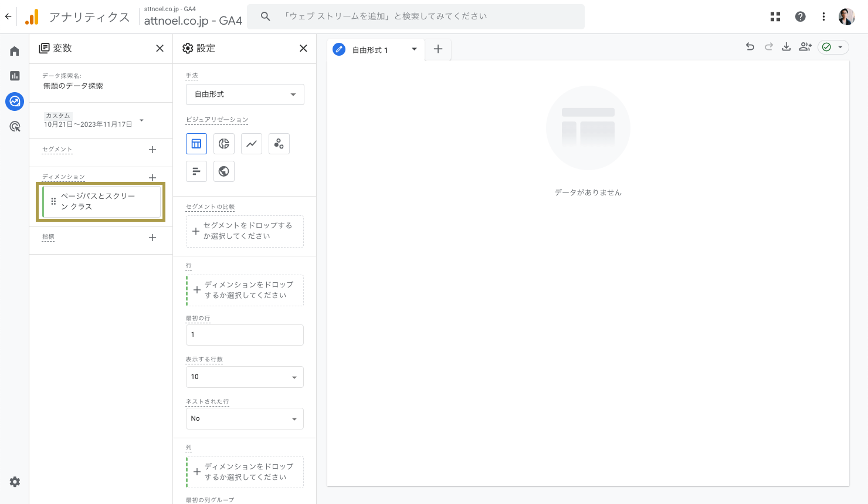Open share exploration with users icon
The image size is (868, 504).
805,47
